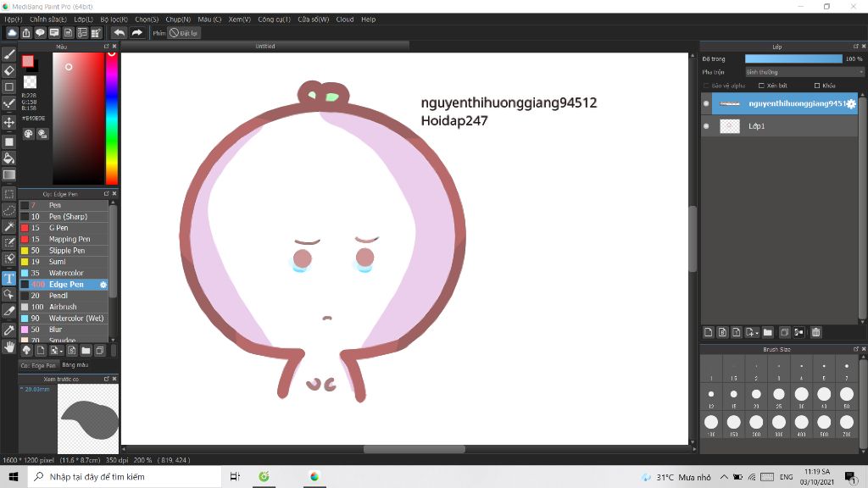Open the Cửa sổ(W) menu
Image resolution: width=868 pixels, height=488 pixels.
click(x=314, y=19)
